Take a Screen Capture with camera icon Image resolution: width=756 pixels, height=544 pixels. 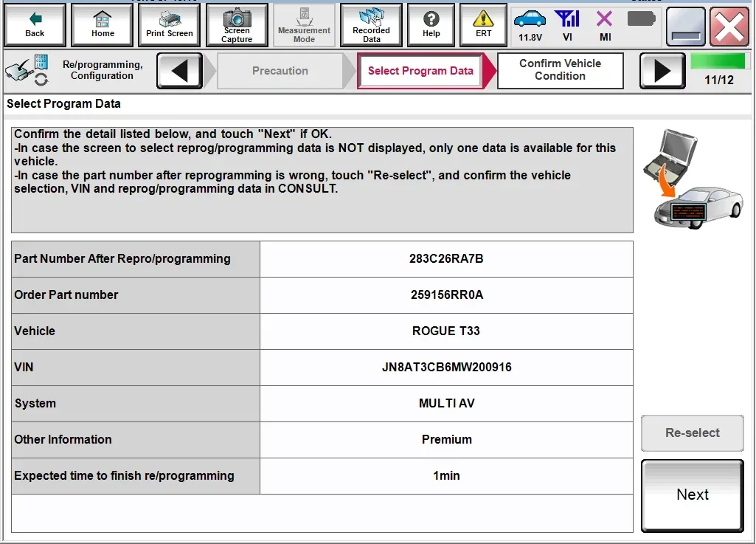click(x=237, y=25)
